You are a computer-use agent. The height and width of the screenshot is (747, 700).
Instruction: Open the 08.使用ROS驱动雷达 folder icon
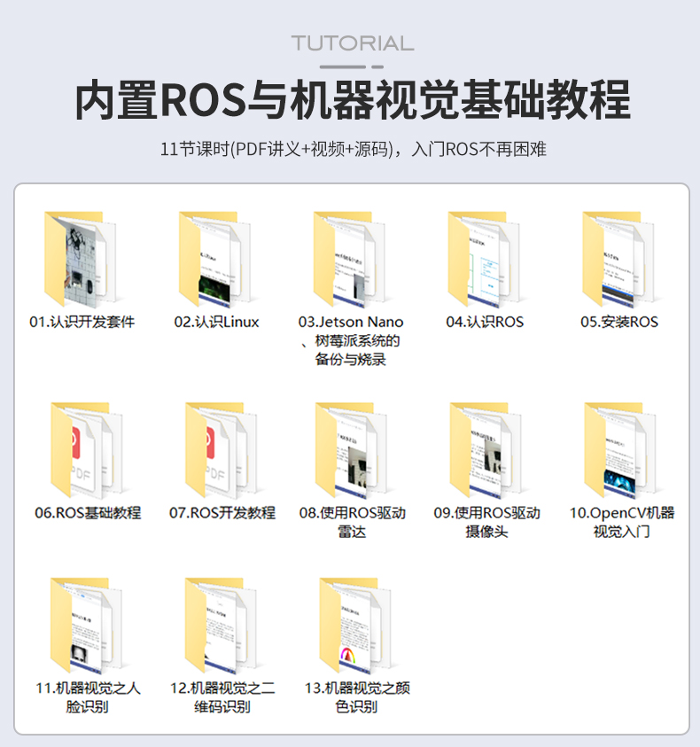pyautogui.click(x=352, y=451)
